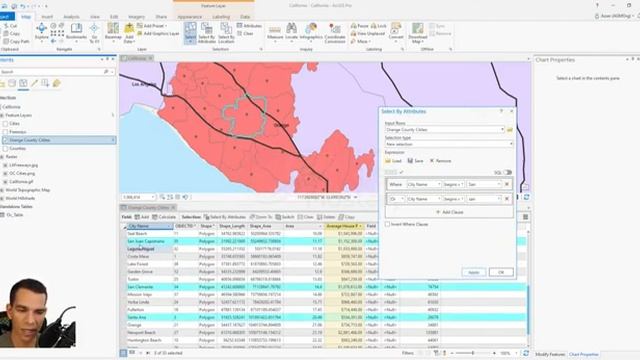Click the Download Map icon

[418, 33]
